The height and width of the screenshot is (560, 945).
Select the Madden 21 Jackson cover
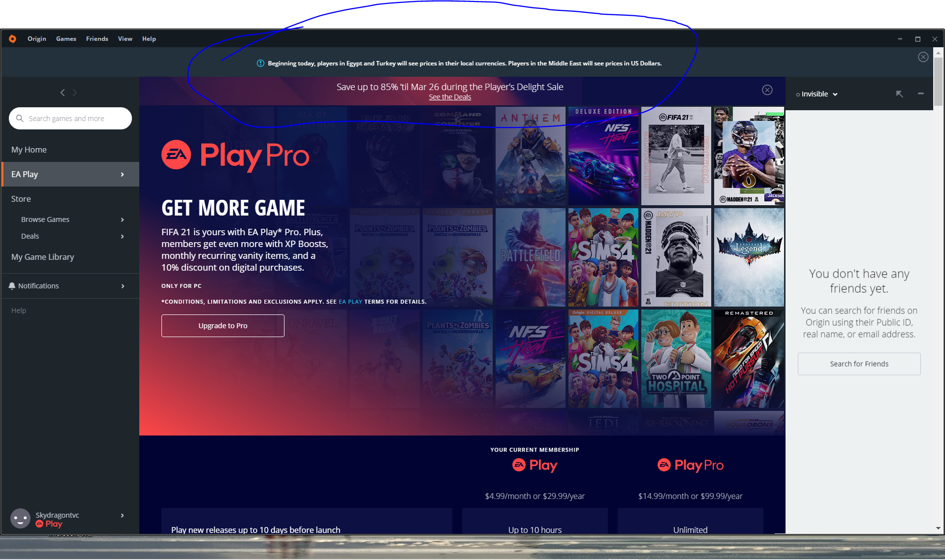(x=749, y=156)
